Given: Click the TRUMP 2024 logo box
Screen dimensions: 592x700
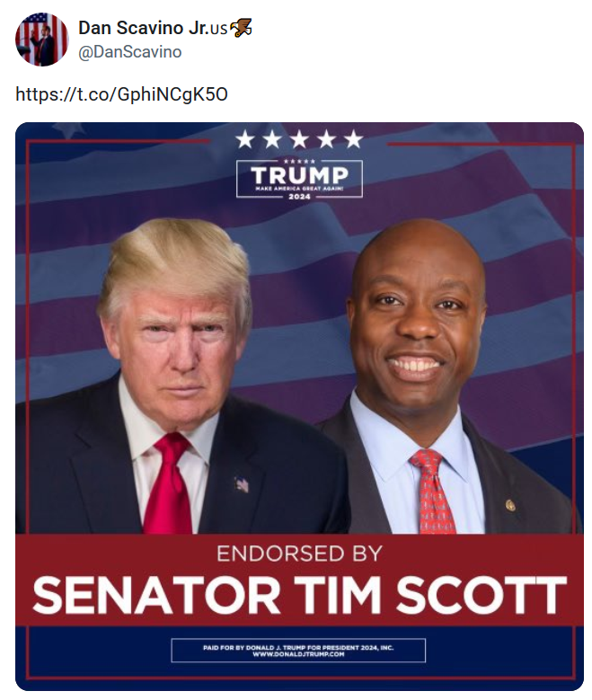Looking at the screenshot, I should pyautogui.click(x=299, y=179).
